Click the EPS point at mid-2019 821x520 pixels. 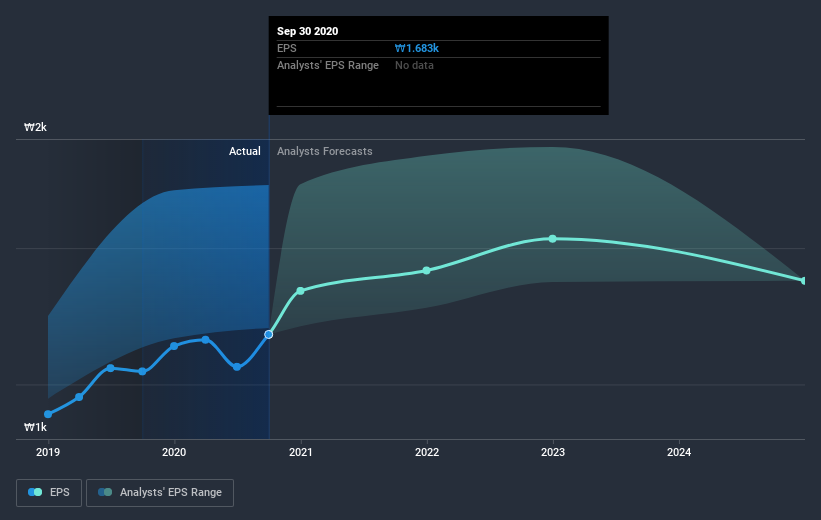110,368
